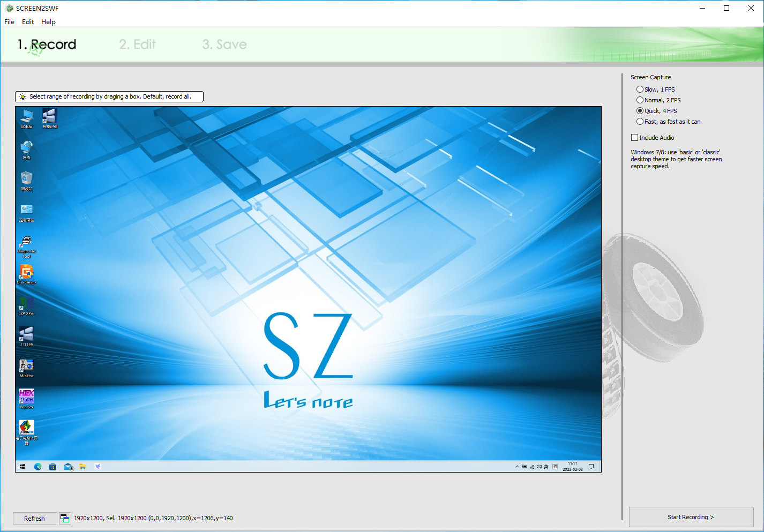Screen dimensions: 764x532
Task: Click the DiskGenius icon in the preview
Action: [x=26, y=272]
